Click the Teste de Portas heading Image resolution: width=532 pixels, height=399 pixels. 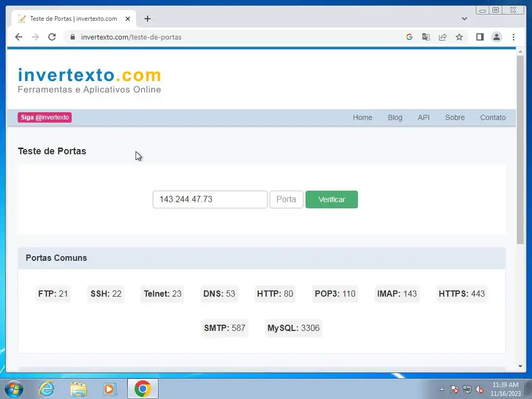(52, 151)
